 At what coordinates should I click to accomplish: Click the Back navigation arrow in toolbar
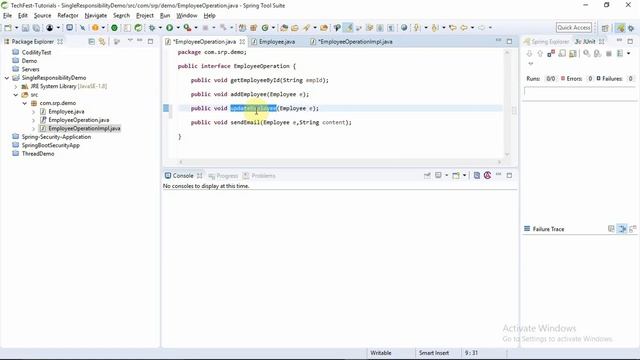coord(464,28)
